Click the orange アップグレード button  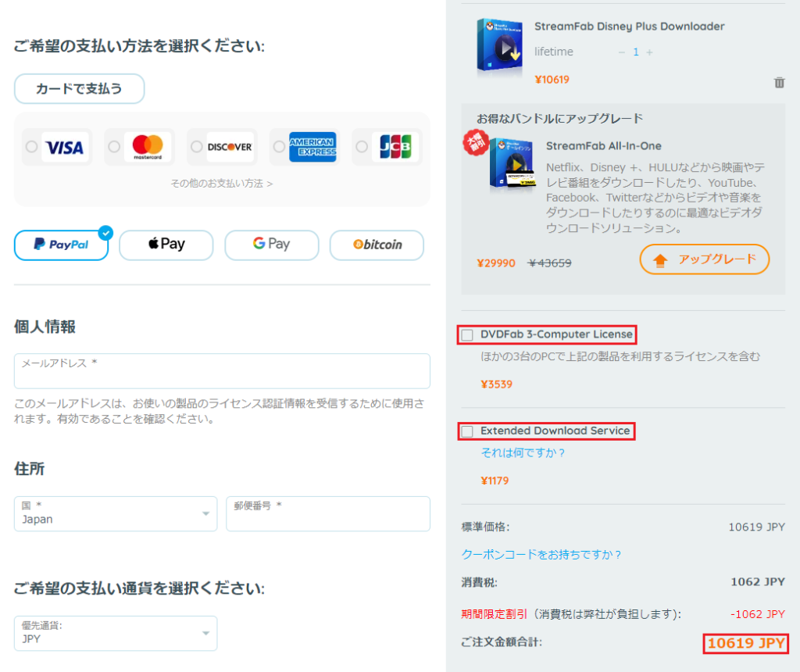(x=705, y=259)
